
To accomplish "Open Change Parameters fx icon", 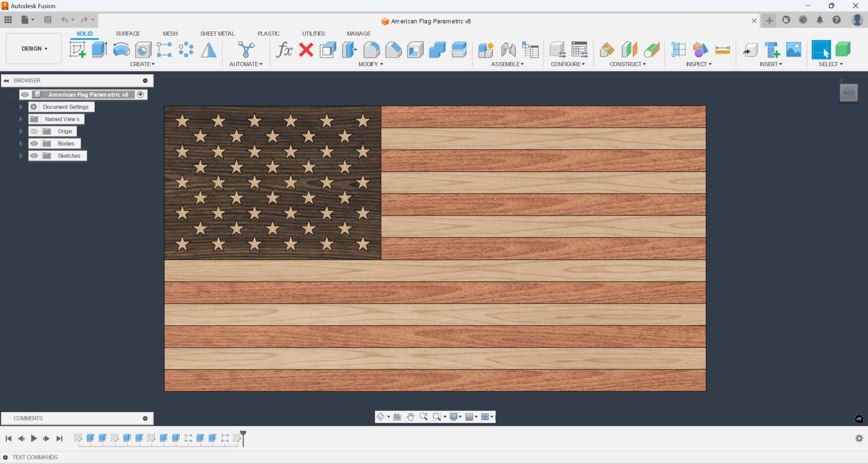I will 284,49.
